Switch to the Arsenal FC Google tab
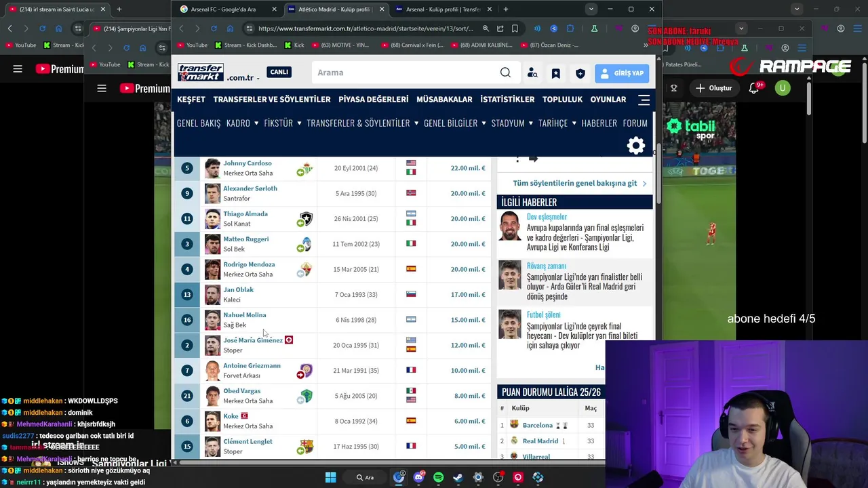The width and height of the screenshot is (868, 488). point(226,9)
